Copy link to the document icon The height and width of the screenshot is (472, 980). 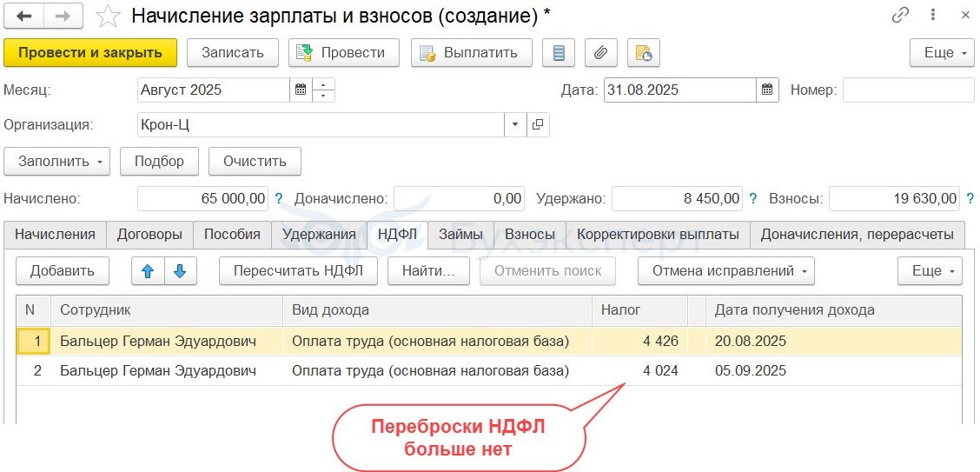pos(899,16)
